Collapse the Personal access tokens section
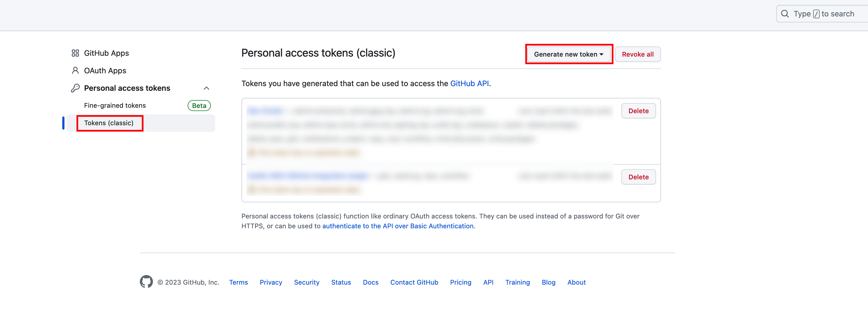868x327 pixels. click(206, 88)
